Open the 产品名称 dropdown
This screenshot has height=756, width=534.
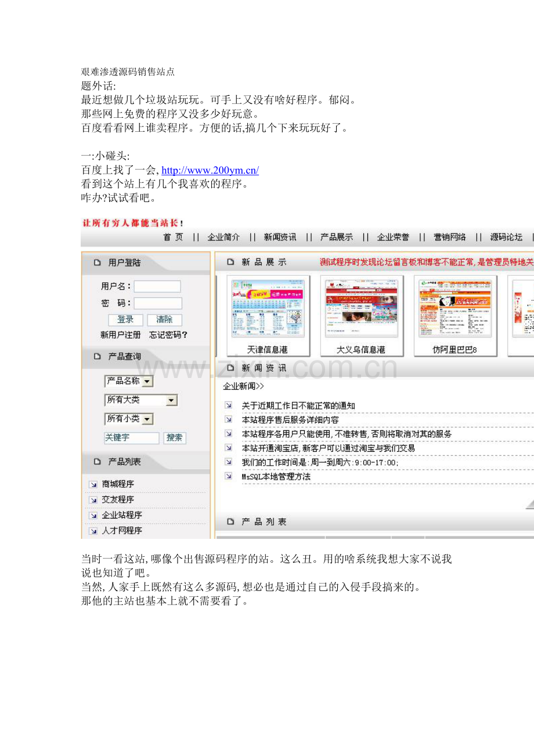coord(147,381)
